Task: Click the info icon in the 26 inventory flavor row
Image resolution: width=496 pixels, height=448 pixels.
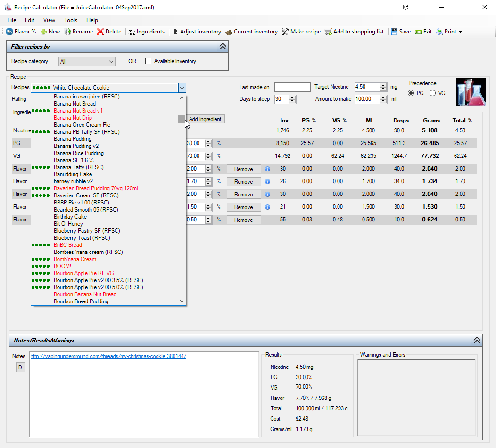Action: pyautogui.click(x=268, y=181)
